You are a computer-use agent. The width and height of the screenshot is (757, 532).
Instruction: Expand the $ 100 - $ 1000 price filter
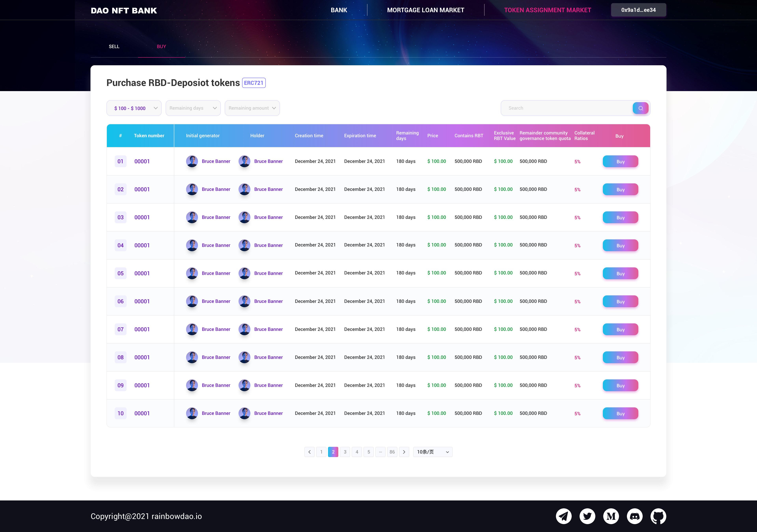coord(134,108)
